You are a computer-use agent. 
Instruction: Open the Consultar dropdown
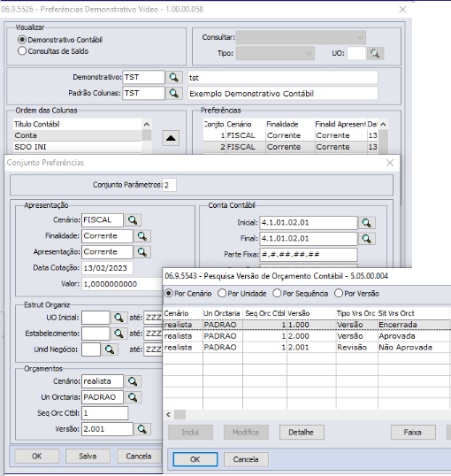(x=301, y=38)
